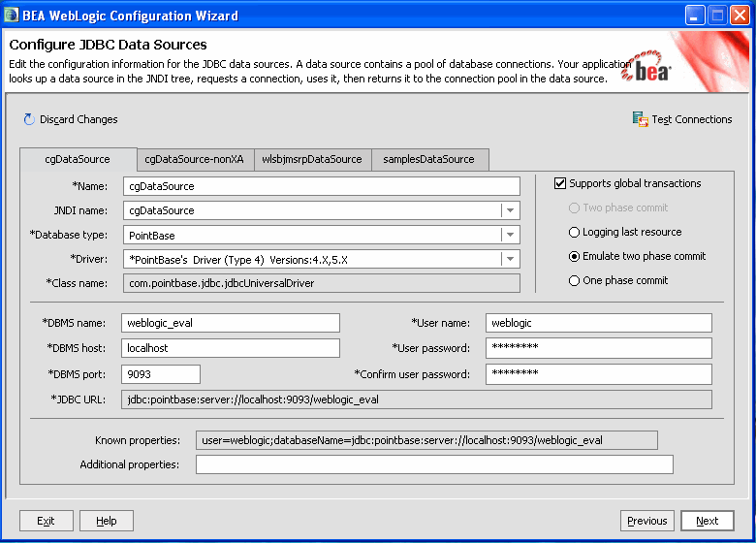This screenshot has height=543, width=756.
Task: Click the WebLogic wizard title bar icon
Action: pyautogui.click(x=11, y=16)
